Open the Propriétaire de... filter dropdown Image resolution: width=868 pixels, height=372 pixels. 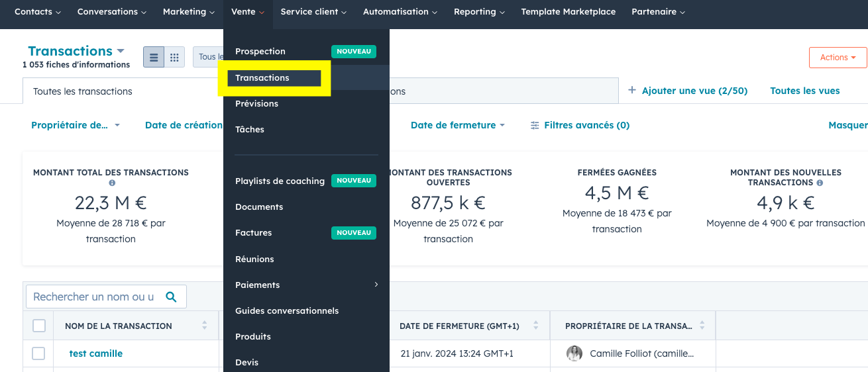click(76, 125)
